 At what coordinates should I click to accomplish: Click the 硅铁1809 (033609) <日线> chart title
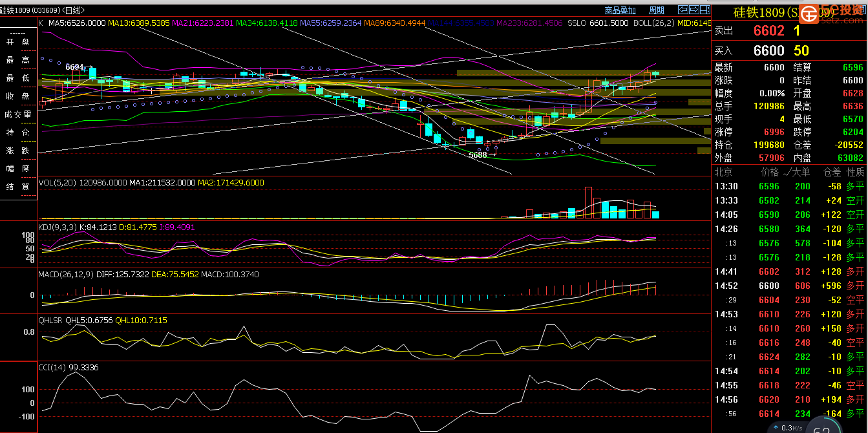tap(43, 10)
